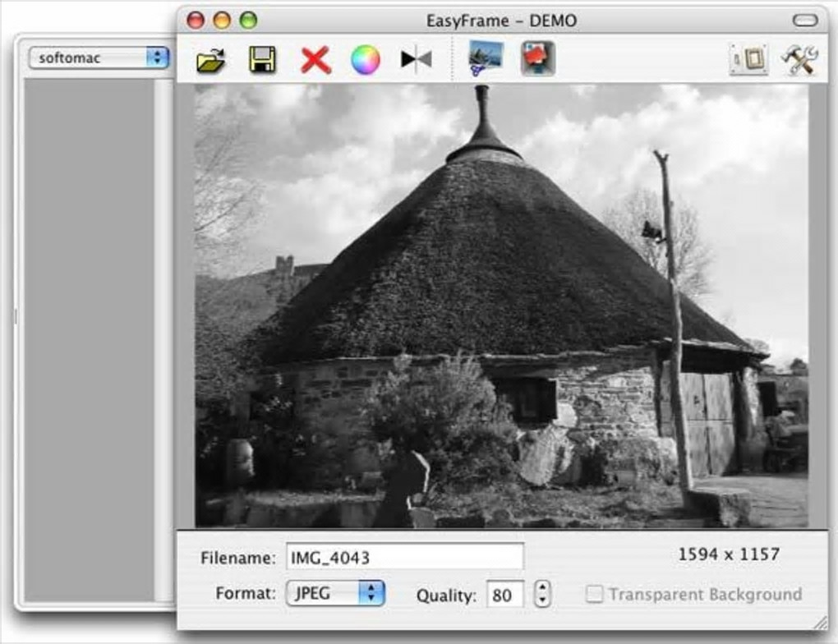The height and width of the screenshot is (644, 838).
Task: Click the red picture frame icon
Action: coord(537,58)
